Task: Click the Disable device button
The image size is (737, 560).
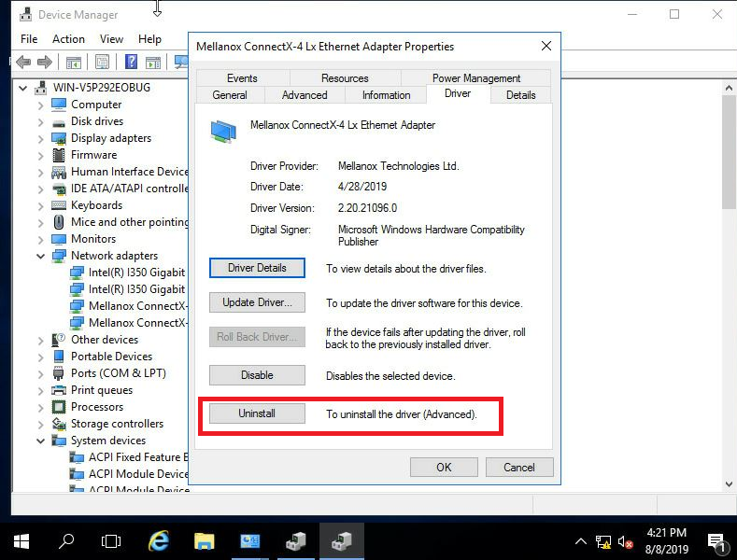Action: pos(257,375)
